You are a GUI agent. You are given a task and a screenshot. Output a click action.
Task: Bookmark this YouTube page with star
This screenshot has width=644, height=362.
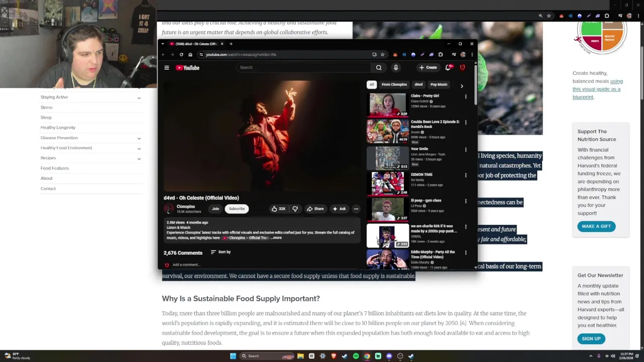[x=382, y=54]
